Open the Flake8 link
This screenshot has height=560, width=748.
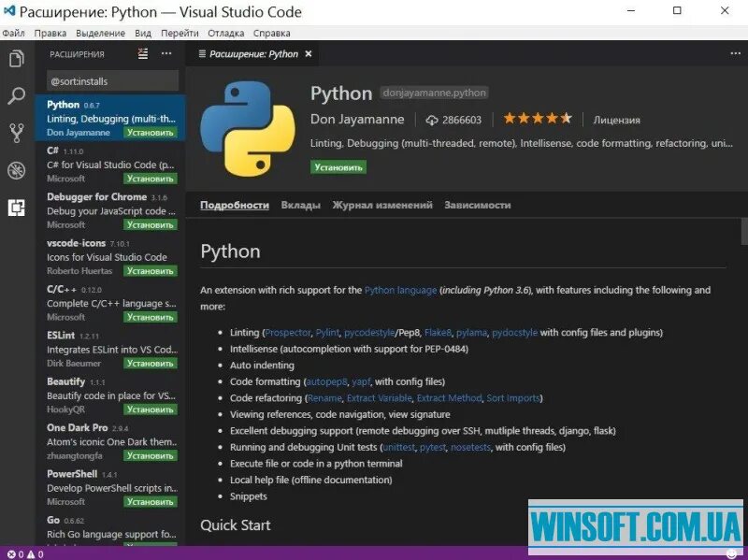pyautogui.click(x=438, y=333)
